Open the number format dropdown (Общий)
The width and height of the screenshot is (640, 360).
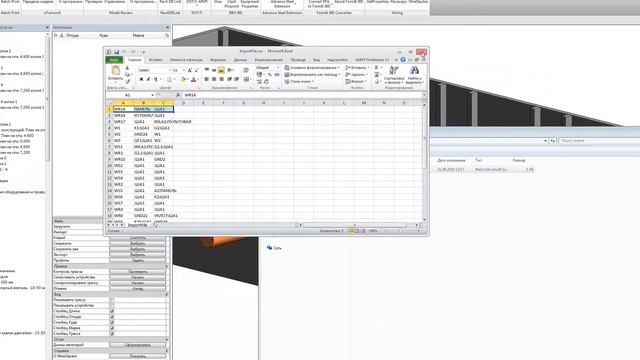278,68
